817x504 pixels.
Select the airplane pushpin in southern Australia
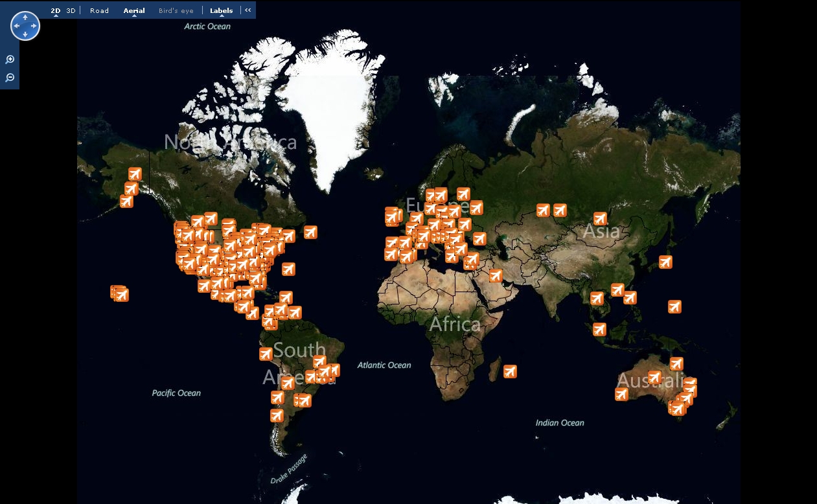click(x=678, y=408)
